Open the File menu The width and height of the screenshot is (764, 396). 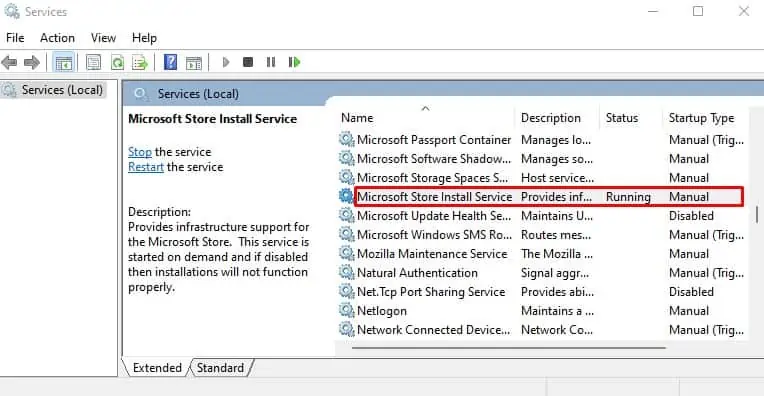[15, 38]
